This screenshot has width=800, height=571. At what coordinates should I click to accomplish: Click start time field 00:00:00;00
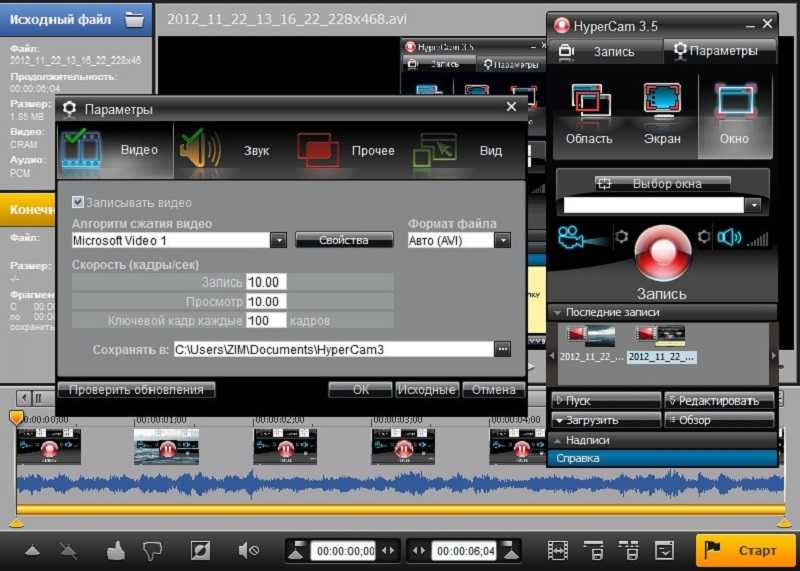point(343,551)
